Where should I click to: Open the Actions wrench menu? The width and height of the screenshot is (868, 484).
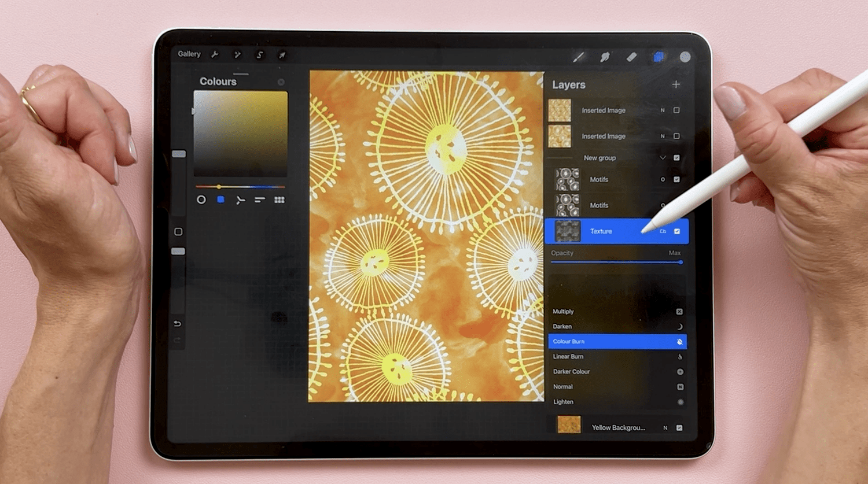215,54
